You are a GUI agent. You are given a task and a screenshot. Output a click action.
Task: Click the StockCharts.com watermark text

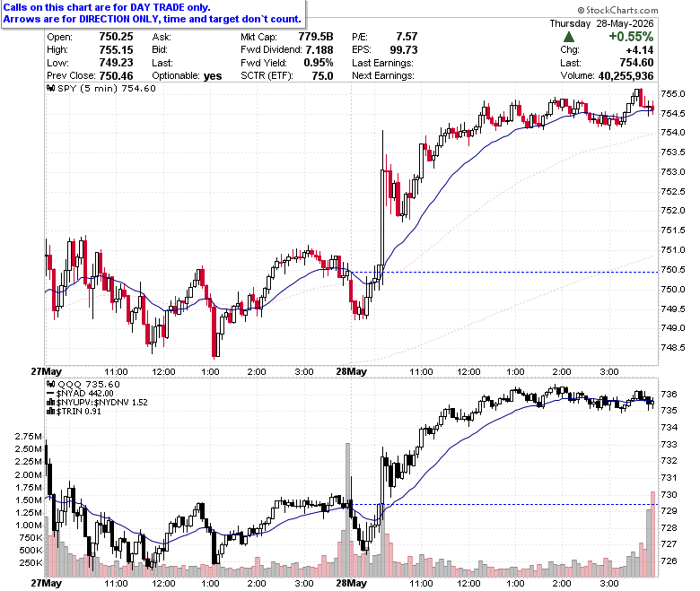[617, 10]
